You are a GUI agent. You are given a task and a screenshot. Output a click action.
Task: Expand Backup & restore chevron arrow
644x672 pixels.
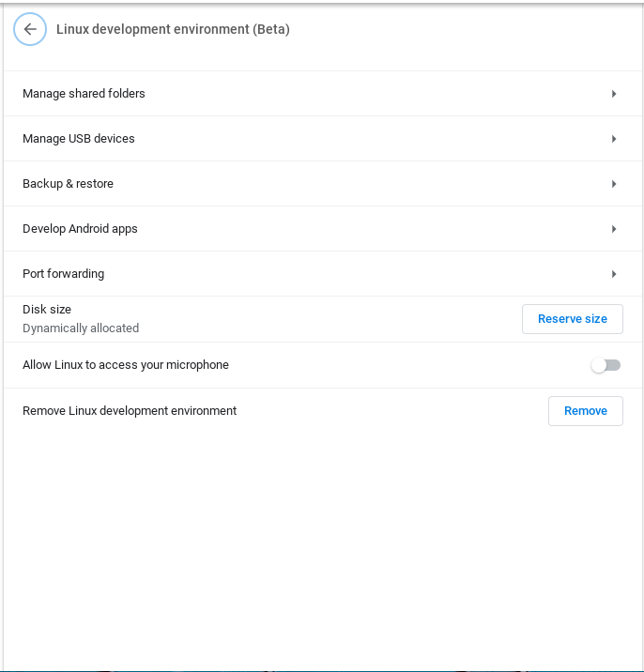(614, 184)
